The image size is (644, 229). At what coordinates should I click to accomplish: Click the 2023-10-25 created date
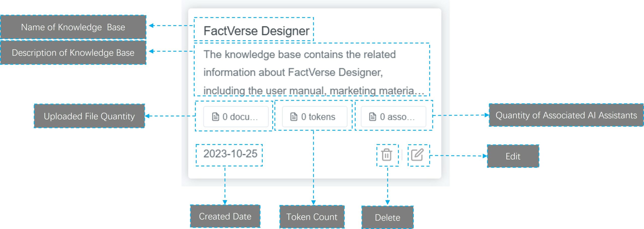coord(230,154)
